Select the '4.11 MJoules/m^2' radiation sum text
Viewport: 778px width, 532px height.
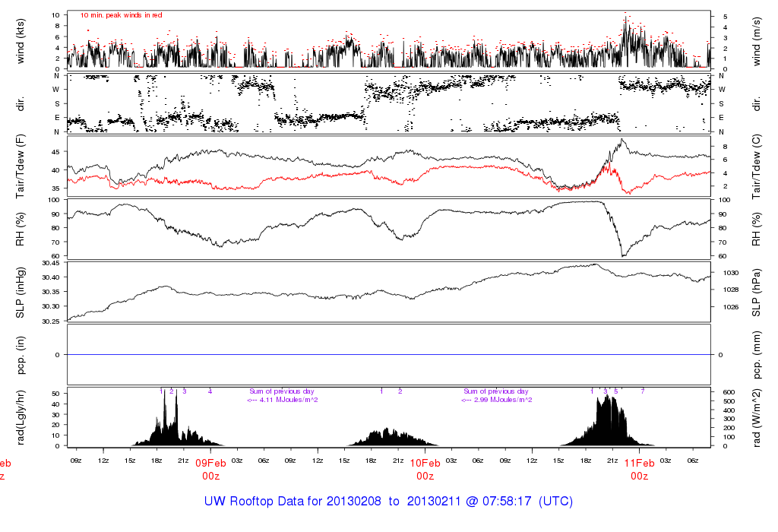click(x=288, y=400)
